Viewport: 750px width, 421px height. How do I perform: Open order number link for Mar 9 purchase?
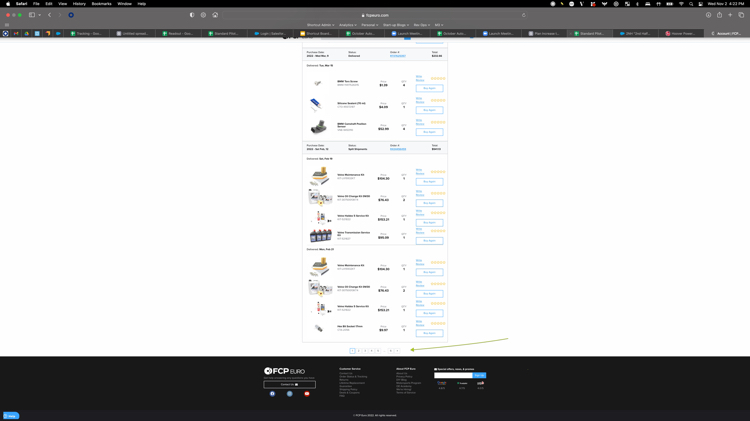click(x=397, y=56)
